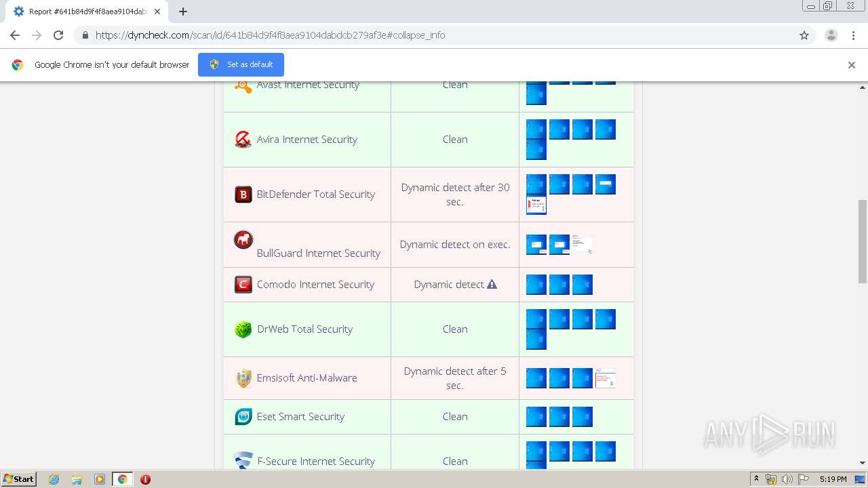Select the 'Clean' result for DrWeb
The height and width of the screenshot is (488, 868).
click(x=455, y=329)
